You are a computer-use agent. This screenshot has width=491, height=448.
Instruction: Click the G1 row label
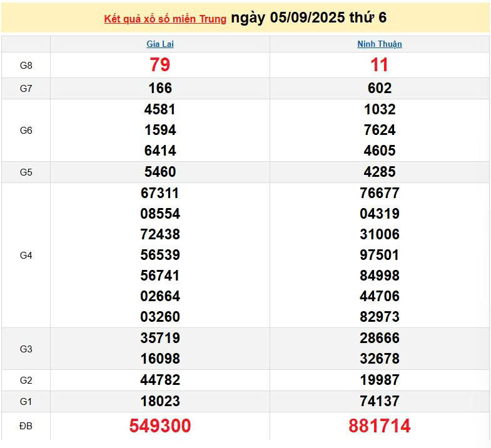pyautogui.click(x=26, y=402)
